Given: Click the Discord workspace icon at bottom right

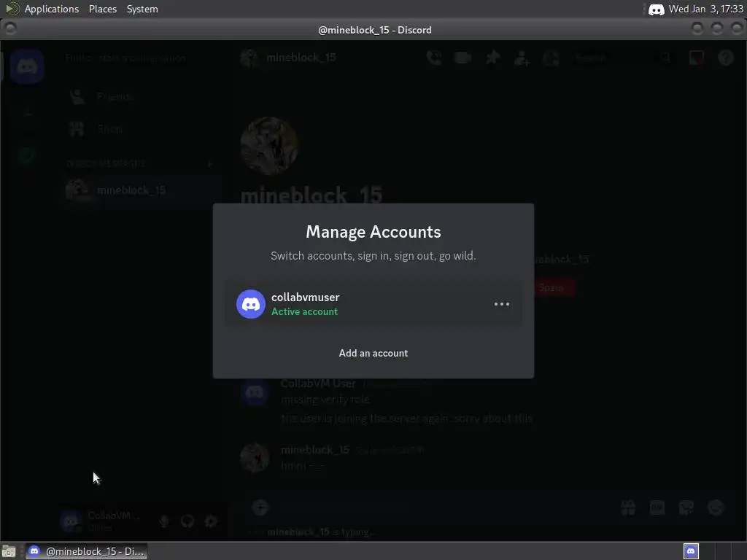Looking at the screenshot, I should click(x=691, y=551).
